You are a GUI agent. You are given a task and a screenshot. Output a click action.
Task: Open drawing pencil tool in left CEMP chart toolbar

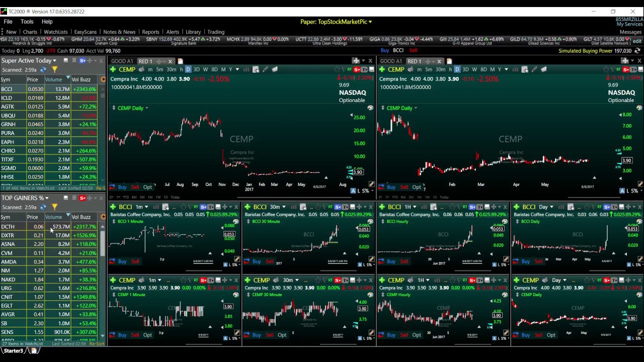click(265, 69)
